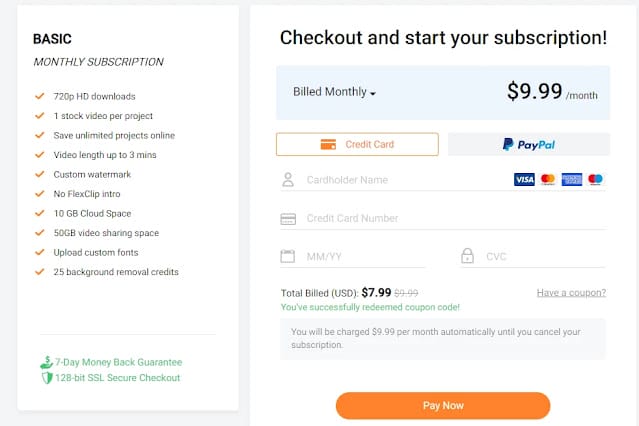Click the padlock icon beside CVC
The width and height of the screenshot is (639, 426).
click(x=467, y=256)
